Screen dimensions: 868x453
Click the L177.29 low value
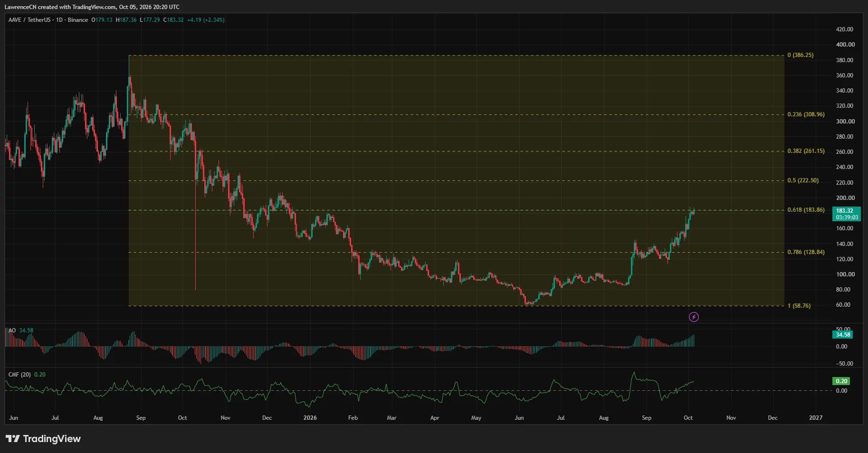click(x=150, y=20)
